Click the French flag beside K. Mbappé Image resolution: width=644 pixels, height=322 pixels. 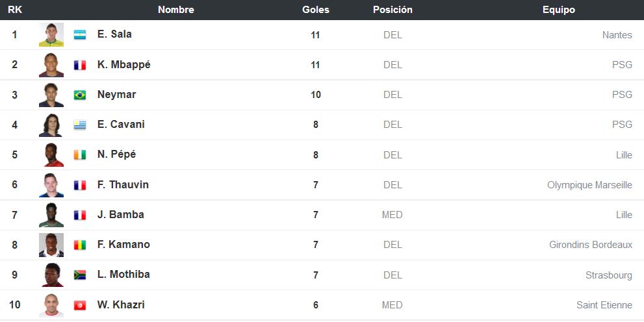pyautogui.click(x=80, y=65)
